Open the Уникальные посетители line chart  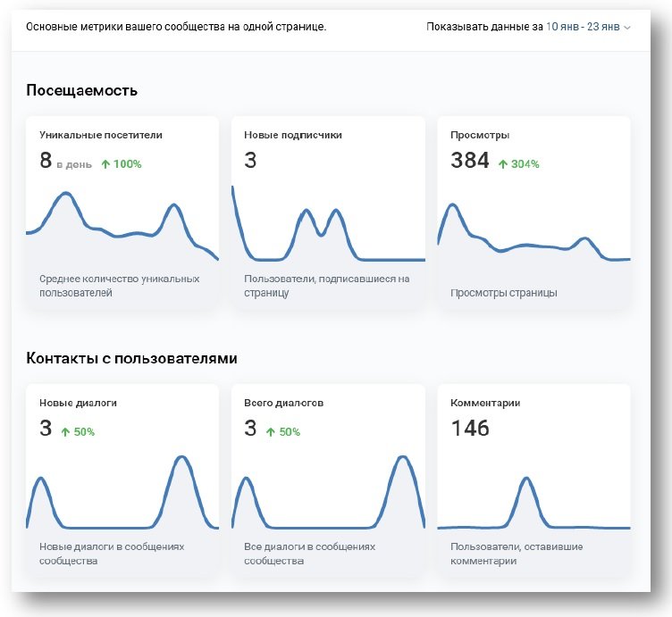pos(122,226)
